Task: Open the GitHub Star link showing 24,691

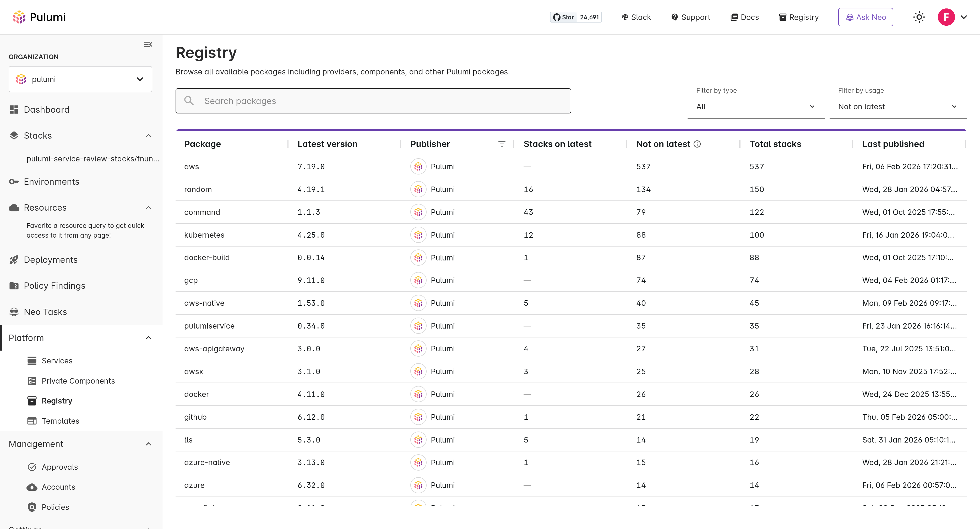Action: (x=576, y=17)
